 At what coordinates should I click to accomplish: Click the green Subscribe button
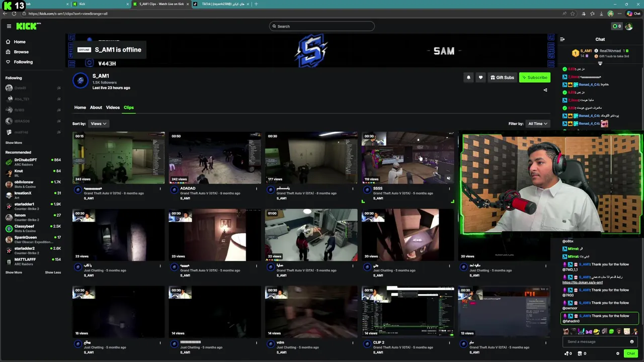534,77
